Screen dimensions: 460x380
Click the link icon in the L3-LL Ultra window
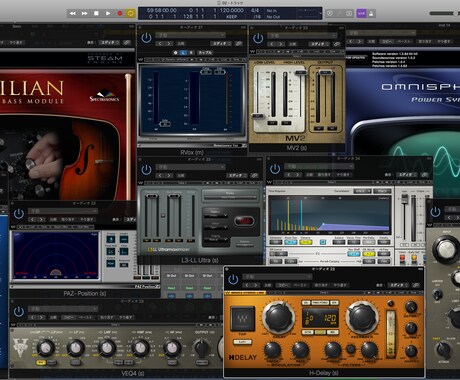[255, 175]
